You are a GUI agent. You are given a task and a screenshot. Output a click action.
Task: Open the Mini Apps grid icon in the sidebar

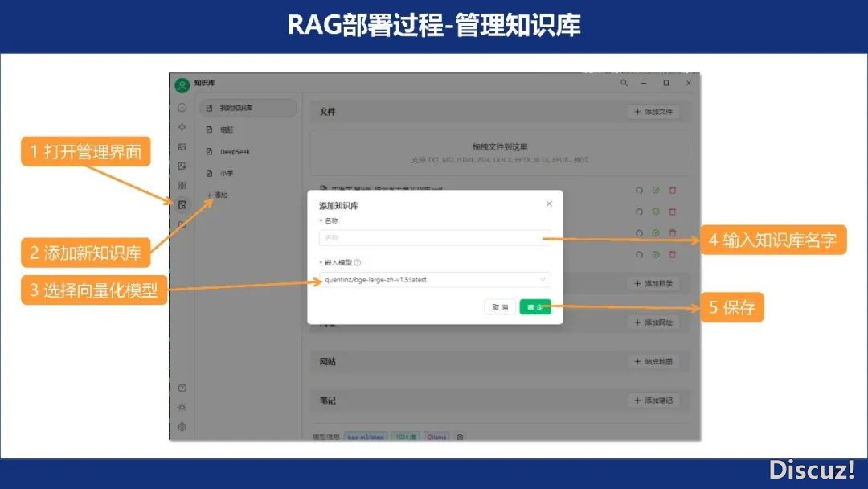click(182, 185)
